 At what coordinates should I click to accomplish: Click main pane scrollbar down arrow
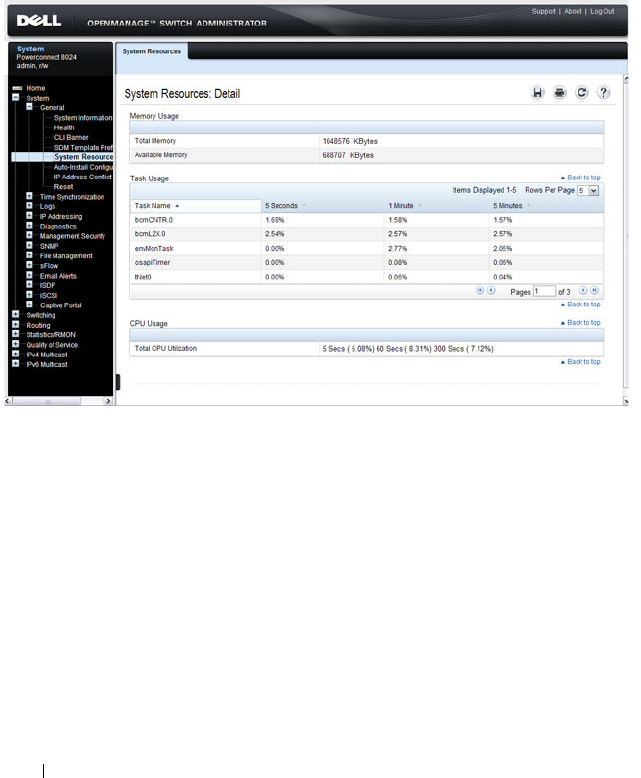click(x=626, y=401)
